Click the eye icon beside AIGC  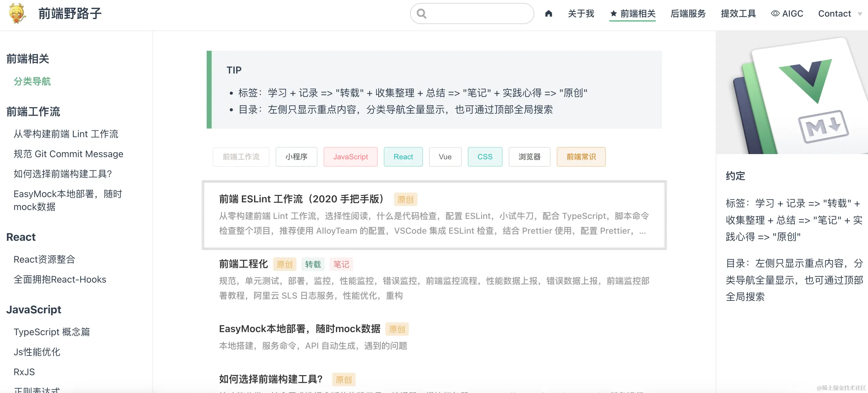tap(775, 14)
